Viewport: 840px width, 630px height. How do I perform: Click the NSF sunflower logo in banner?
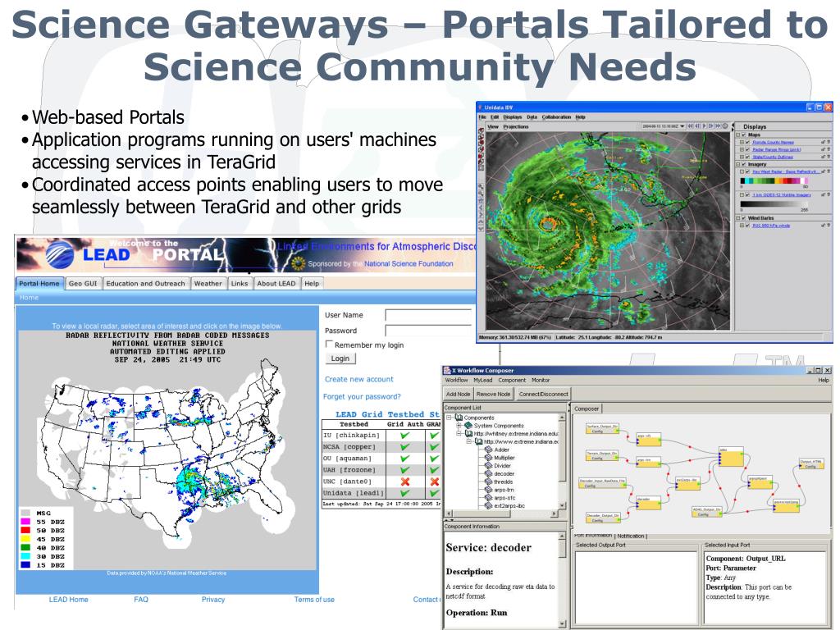pyautogui.click(x=299, y=263)
